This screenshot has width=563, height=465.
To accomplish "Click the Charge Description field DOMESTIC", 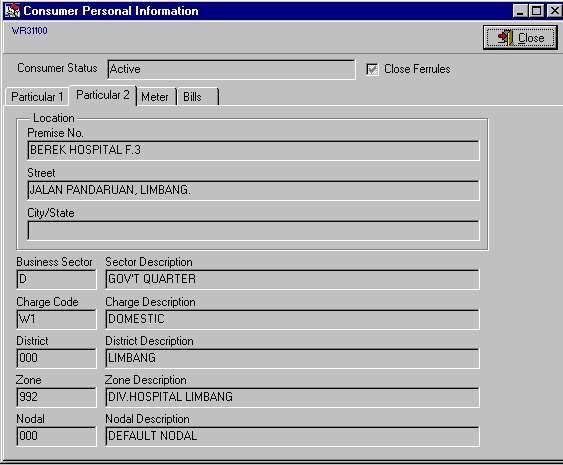I will (x=292, y=319).
